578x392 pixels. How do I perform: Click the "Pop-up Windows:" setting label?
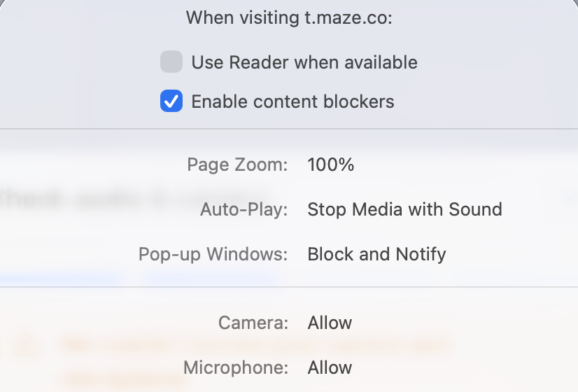213,253
